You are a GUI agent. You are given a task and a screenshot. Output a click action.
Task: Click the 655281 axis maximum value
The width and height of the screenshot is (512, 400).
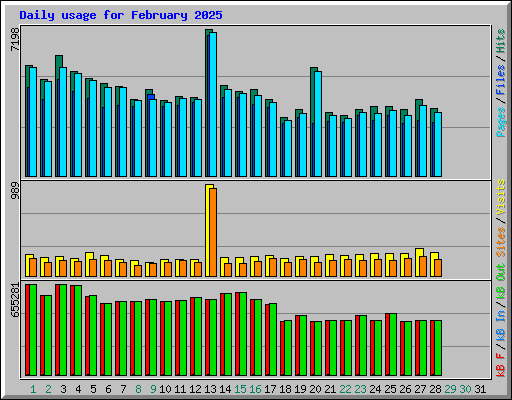tap(15, 300)
